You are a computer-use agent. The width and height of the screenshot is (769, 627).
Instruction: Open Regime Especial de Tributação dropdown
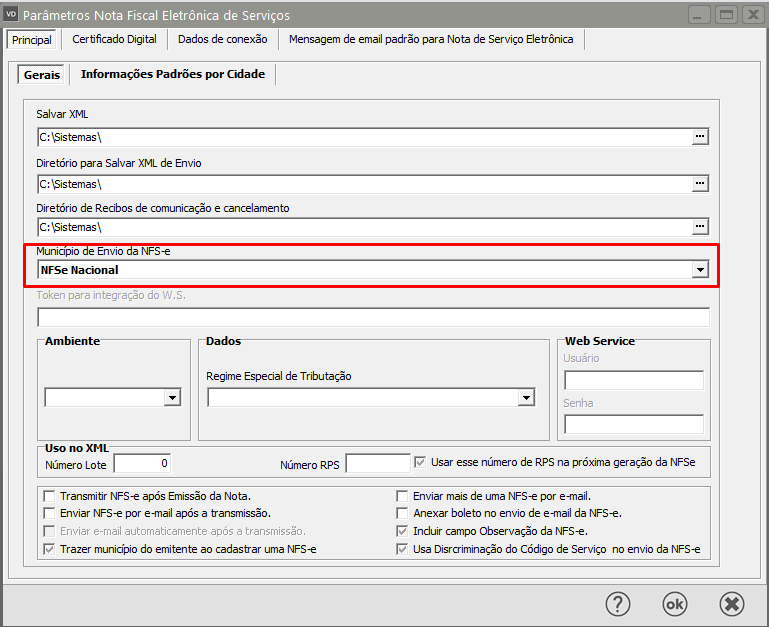coord(526,398)
